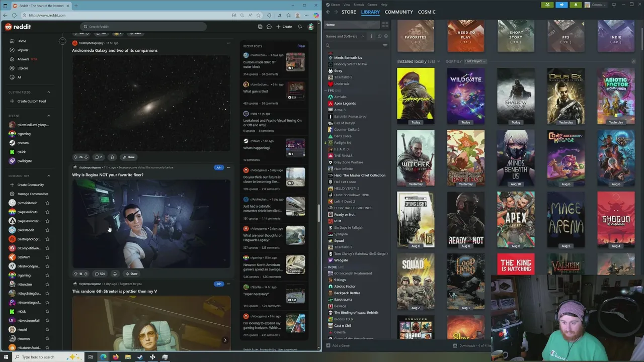Click Add a Game in Steam

point(338,346)
